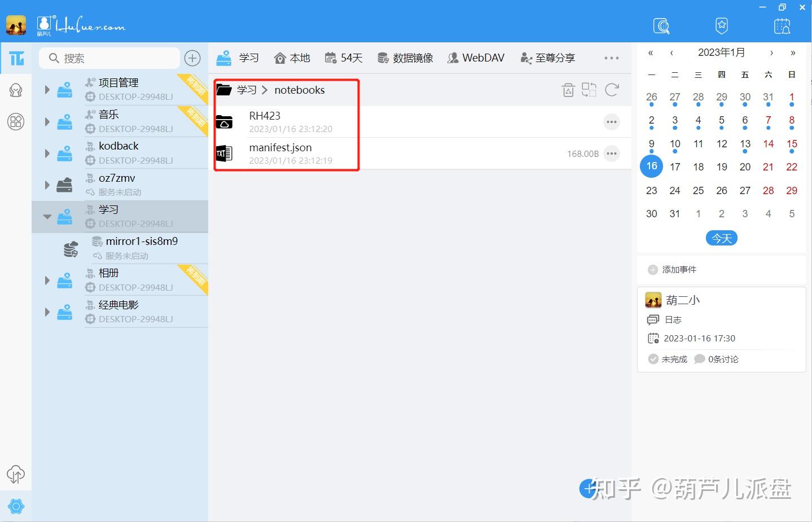Open the WebDAV section
This screenshot has width=812, height=522.
(x=476, y=57)
